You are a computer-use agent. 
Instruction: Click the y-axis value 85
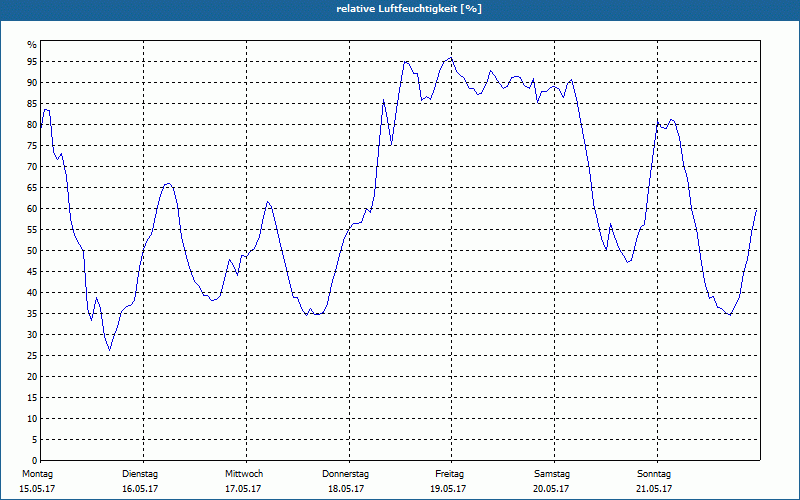[32, 104]
